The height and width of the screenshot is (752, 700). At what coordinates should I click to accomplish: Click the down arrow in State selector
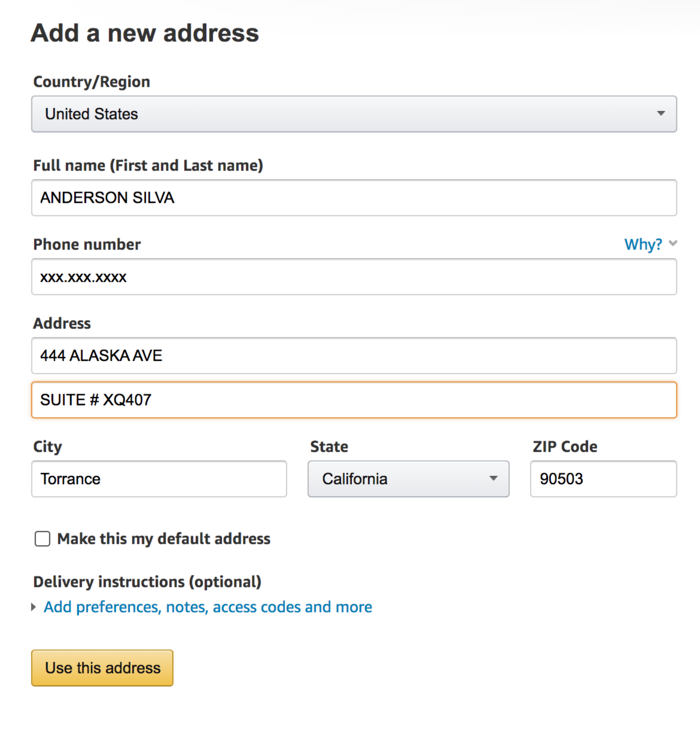click(x=493, y=478)
